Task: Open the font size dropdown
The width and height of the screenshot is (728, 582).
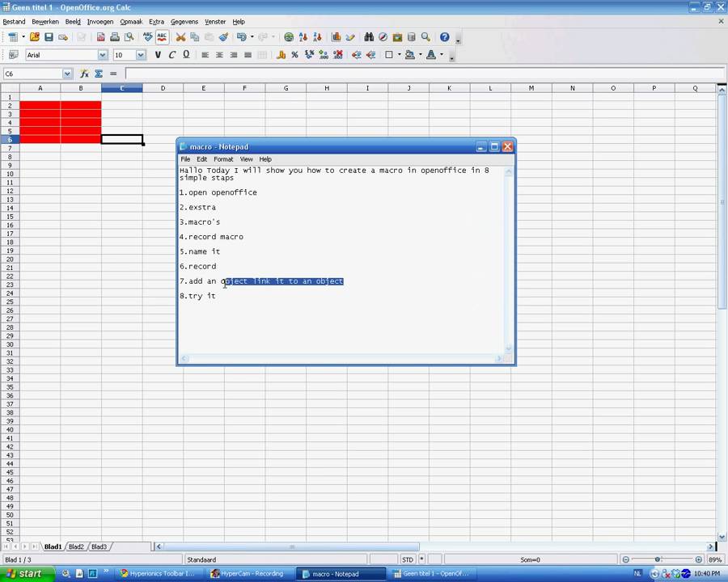Action: tap(141, 55)
